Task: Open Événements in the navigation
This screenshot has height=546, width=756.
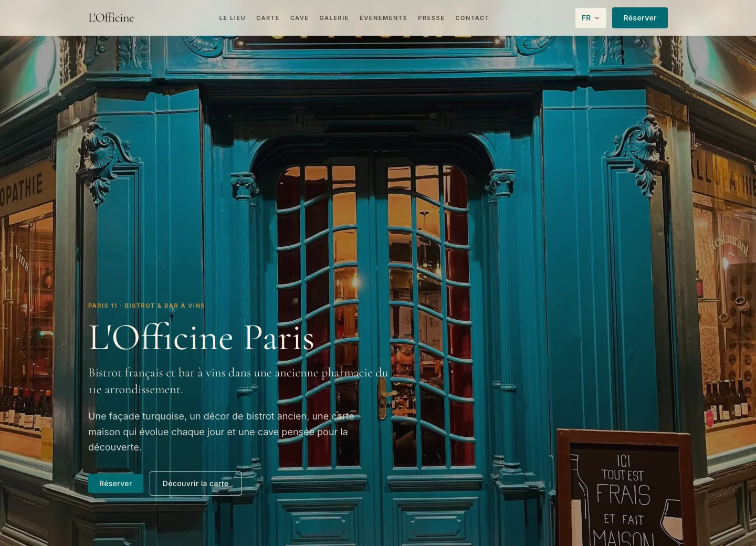Action: click(x=383, y=18)
